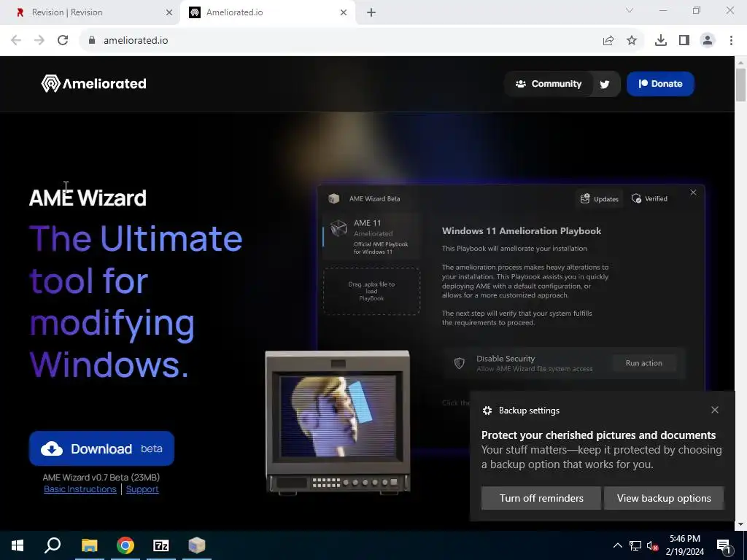Click the text AME Wizard v0.7 Beta (23MB)
The height and width of the screenshot is (560, 747).
101,477
